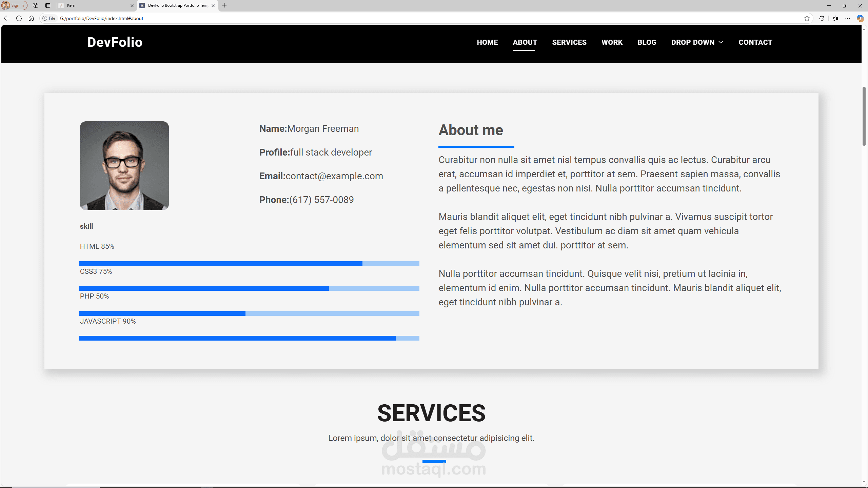Screen dimensions: 868x488
Task: Expand the DROP DOWN navigation menu
Action: coord(697,42)
